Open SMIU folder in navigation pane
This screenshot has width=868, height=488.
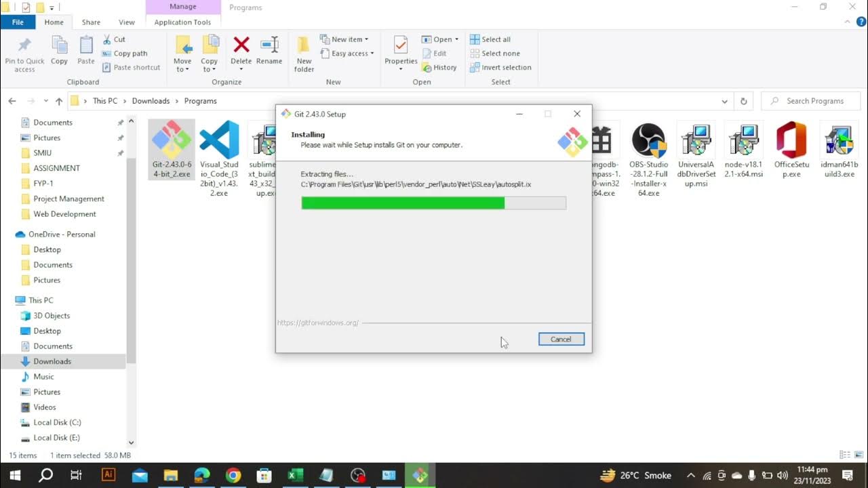[42, 152]
